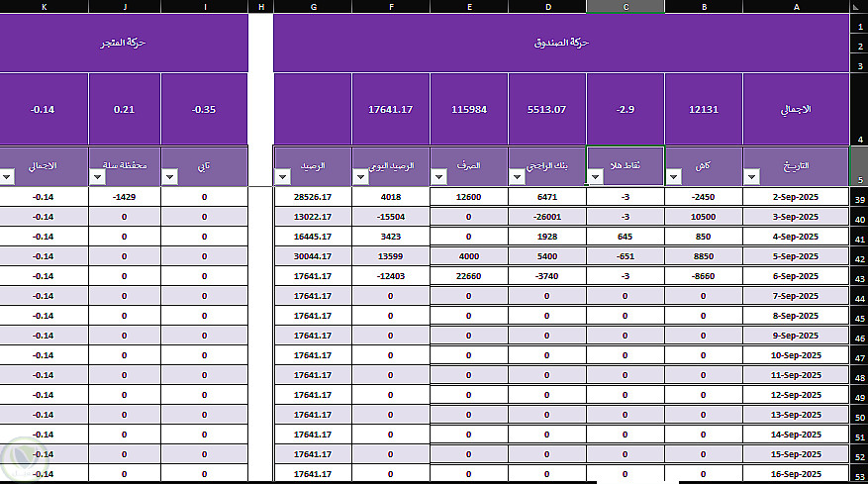Select row 53 header
The width and height of the screenshot is (868, 484).
(x=859, y=474)
